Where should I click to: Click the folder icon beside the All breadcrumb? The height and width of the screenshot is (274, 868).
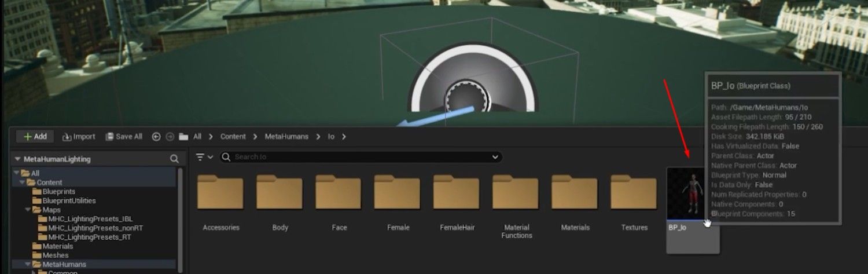tap(184, 137)
